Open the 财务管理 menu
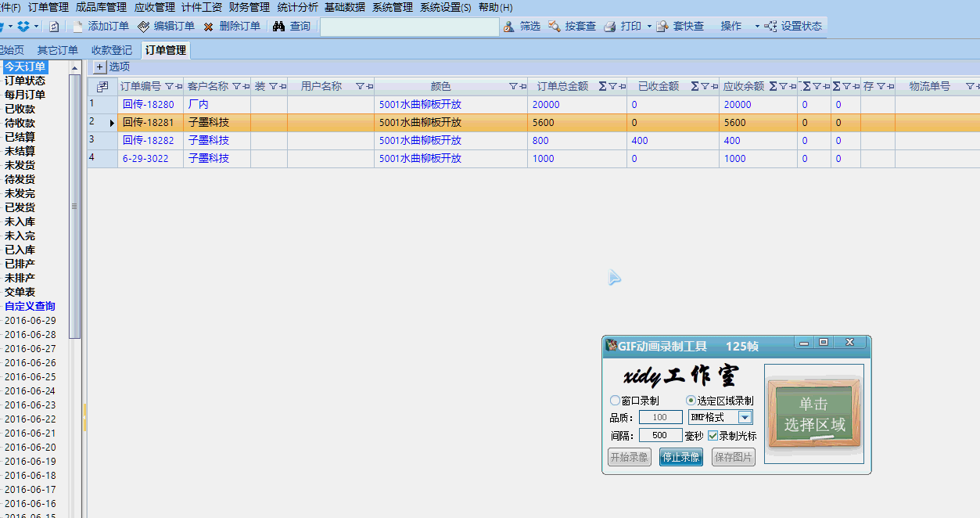This screenshot has height=518, width=980. 249,7
